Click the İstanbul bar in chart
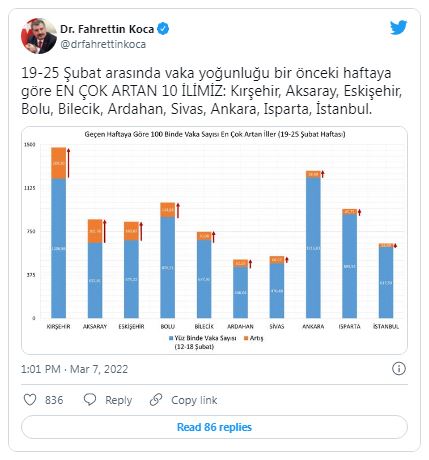This screenshot has height=460, width=429. point(386,281)
